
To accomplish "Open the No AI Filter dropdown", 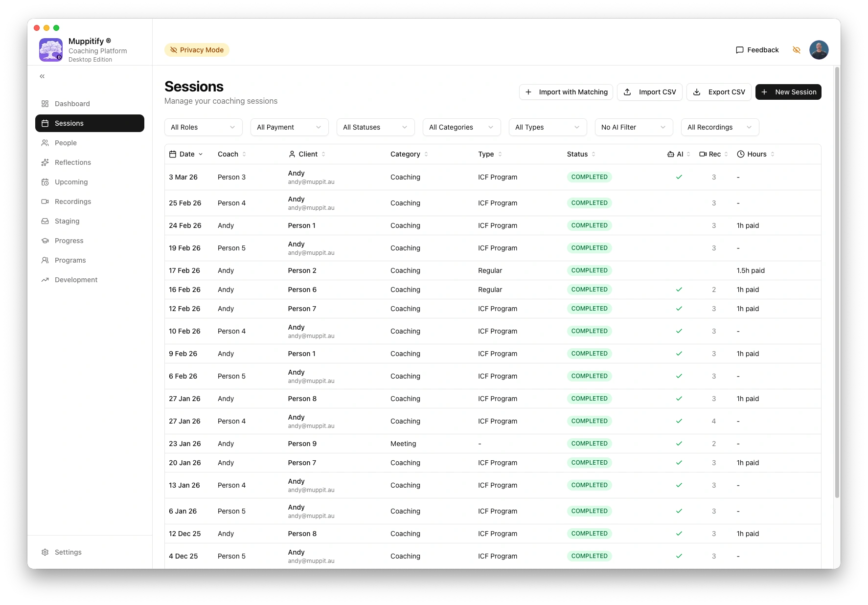I will pos(633,127).
